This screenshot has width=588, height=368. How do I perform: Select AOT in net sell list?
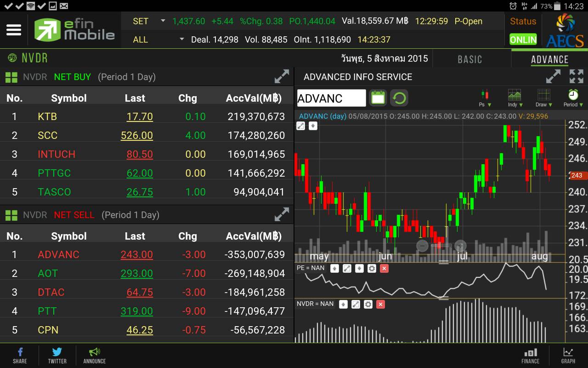tap(48, 274)
